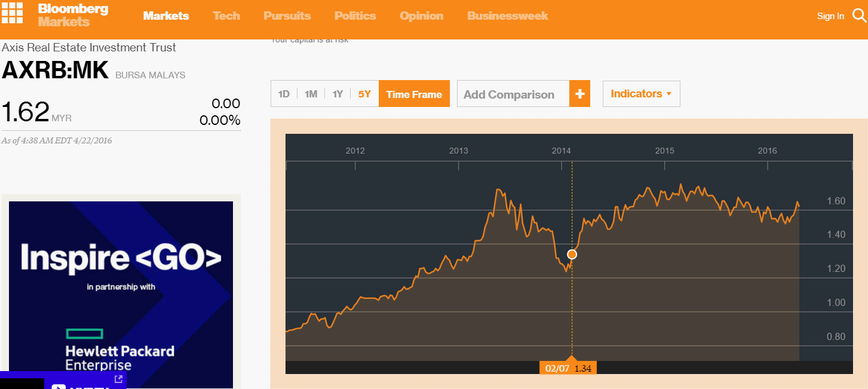Click the orange price marker on the chart
The image size is (868, 389).
pyautogui.click(x=572, y=254)
